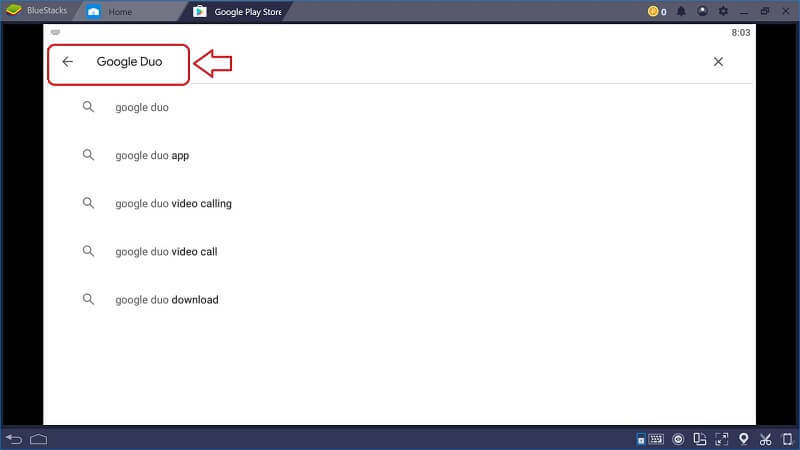
Task: Open the BlueStacks coins balance
Action: point(657,11)
